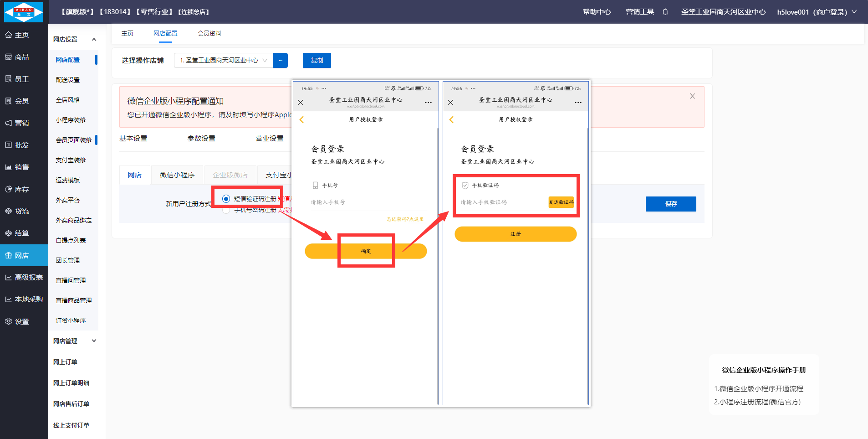Open the 商品 products sidebar icon
The height and width of the screenshot is (439, 868).
(9, 57)
